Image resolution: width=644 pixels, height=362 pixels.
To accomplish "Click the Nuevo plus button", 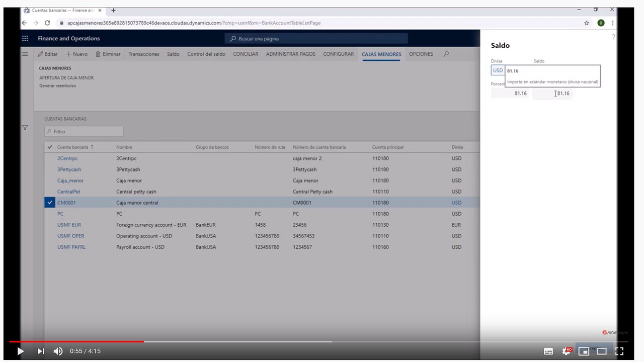I will tap(76, 54).
